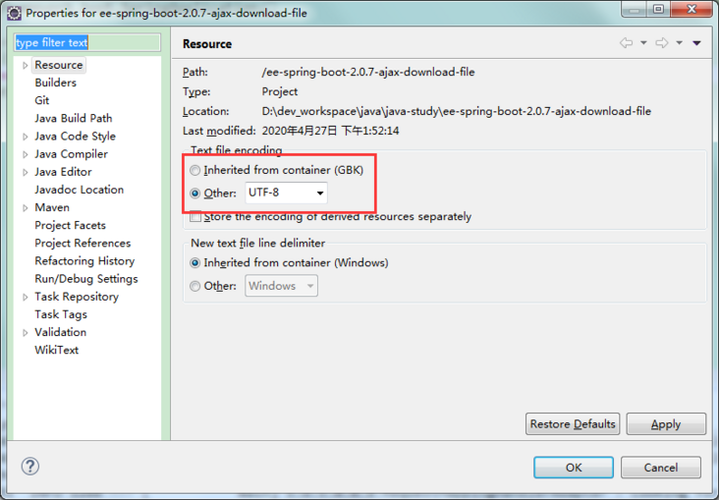This screenshot has width=719, height=500.
Task: Select Task Repository item
Action: pos(77,297)
